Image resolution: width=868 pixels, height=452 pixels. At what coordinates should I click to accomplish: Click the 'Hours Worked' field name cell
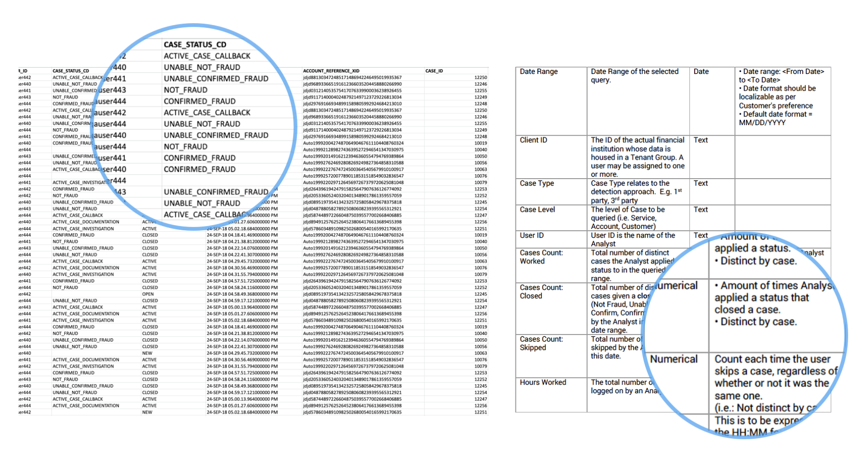coord(551,395)
